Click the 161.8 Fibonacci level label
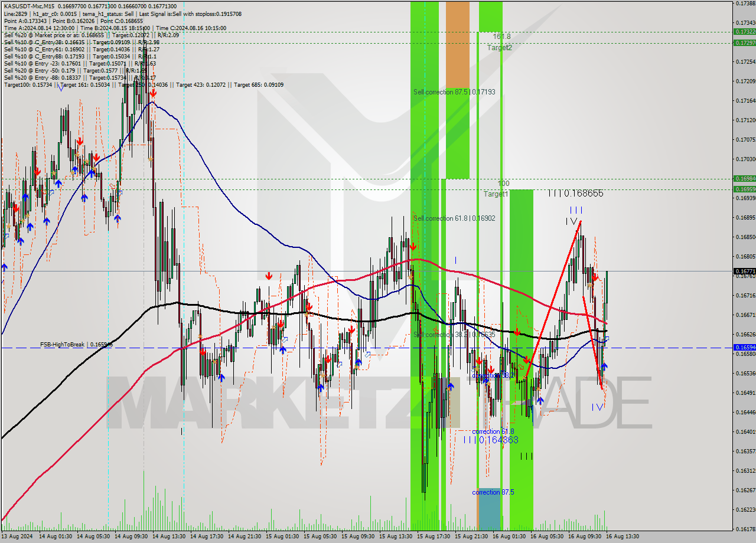 point(502,37)
